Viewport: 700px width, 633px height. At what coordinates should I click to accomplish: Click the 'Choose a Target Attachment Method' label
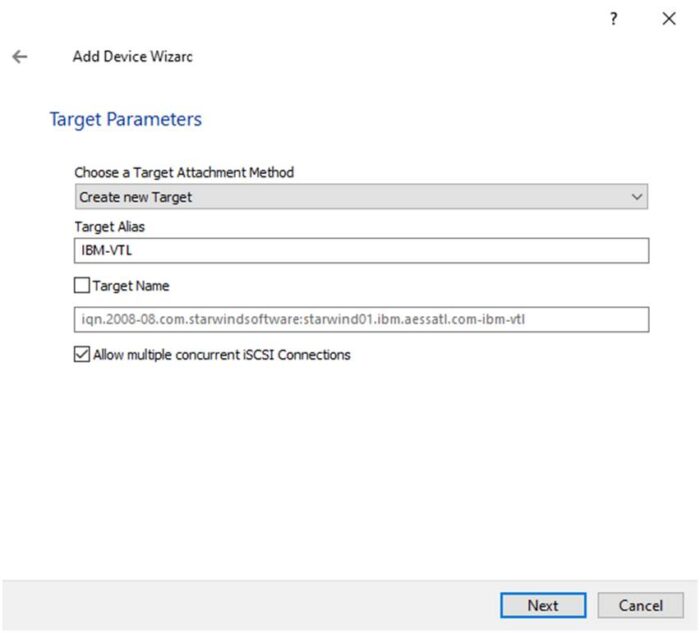(184, 172)
